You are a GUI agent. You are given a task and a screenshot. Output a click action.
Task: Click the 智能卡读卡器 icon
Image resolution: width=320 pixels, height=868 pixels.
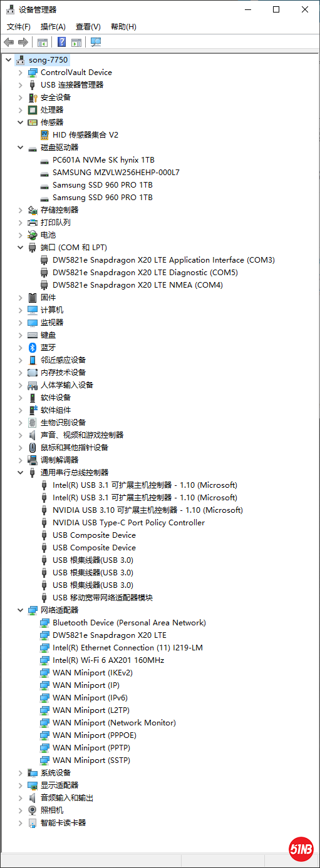(x=33, y=823)
